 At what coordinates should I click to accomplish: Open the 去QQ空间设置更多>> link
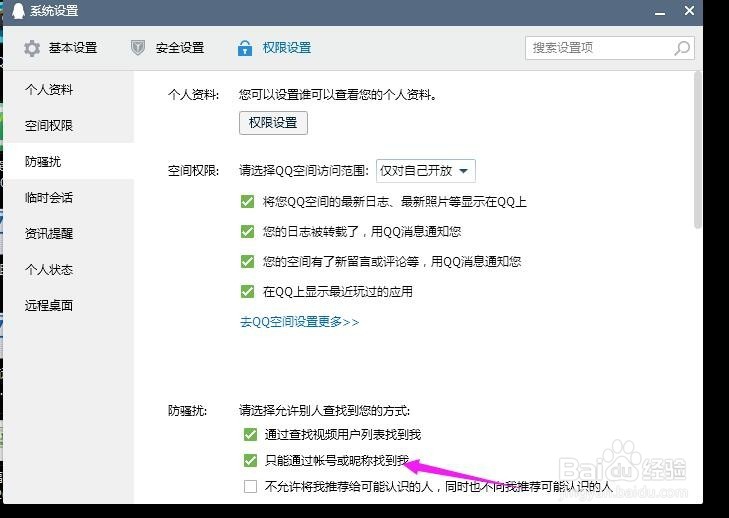(x=299, y=322)
